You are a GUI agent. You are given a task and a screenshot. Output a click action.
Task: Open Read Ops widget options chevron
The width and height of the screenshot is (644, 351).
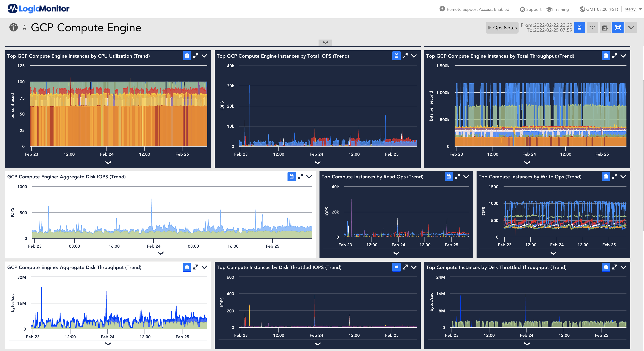click(466, 177)
